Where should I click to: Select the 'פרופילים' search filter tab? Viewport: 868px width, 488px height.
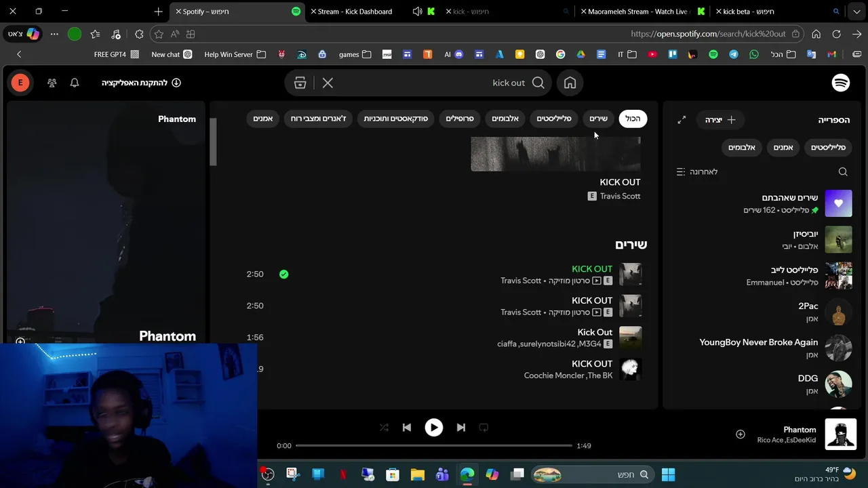click(460, 119)
